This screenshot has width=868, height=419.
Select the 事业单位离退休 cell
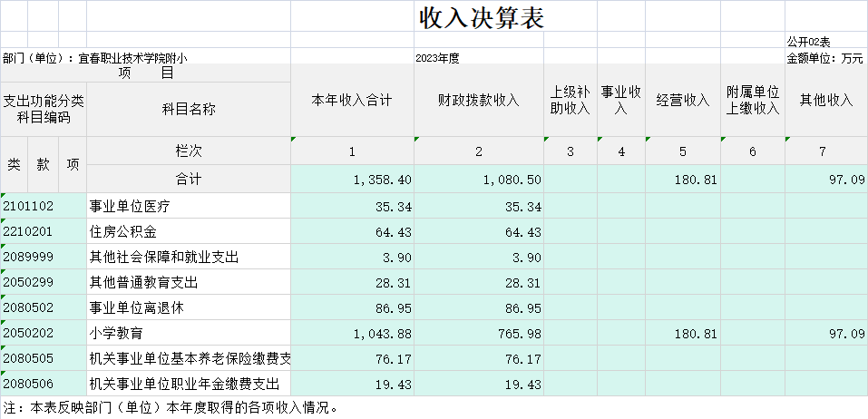pyautogui.click(x=189, y=307)
